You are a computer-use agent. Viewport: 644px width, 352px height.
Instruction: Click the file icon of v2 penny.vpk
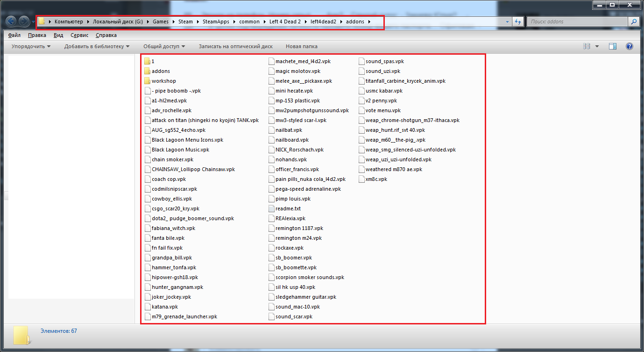[361, 101]
